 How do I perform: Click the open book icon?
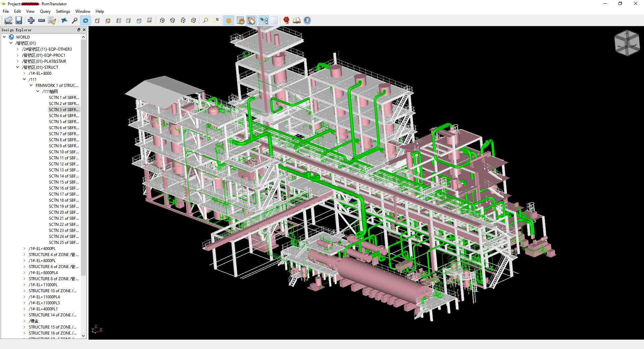pyautogui.click(x=297, y=20)
